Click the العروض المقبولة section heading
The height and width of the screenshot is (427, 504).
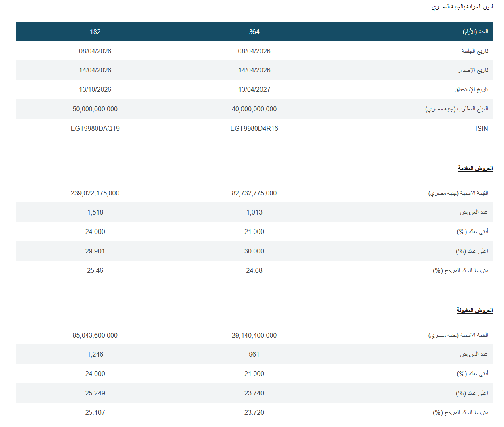click(474, 310)
